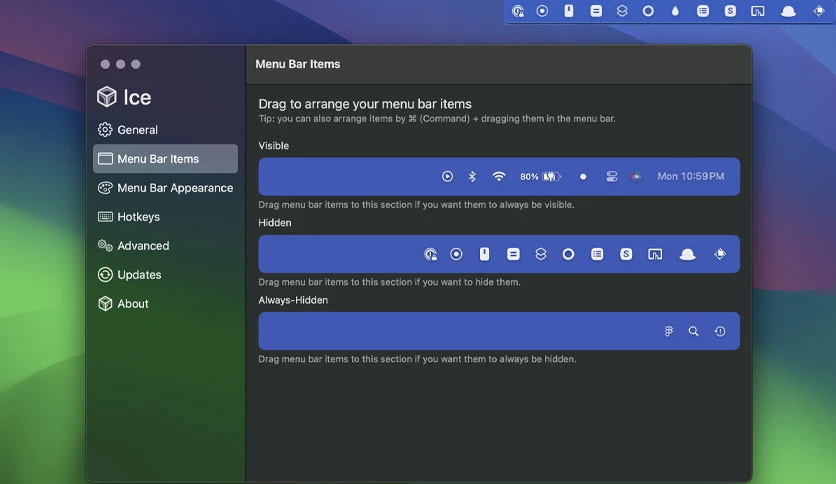Image resolution: width=836 pixels, height=484 pixels.
Task: Select the screen-mirroring rectangle icon in Hidden section
Action: click(655, 254)
